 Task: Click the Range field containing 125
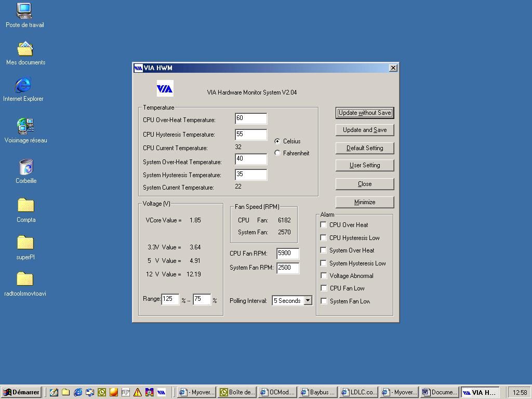tap(170, 299)
